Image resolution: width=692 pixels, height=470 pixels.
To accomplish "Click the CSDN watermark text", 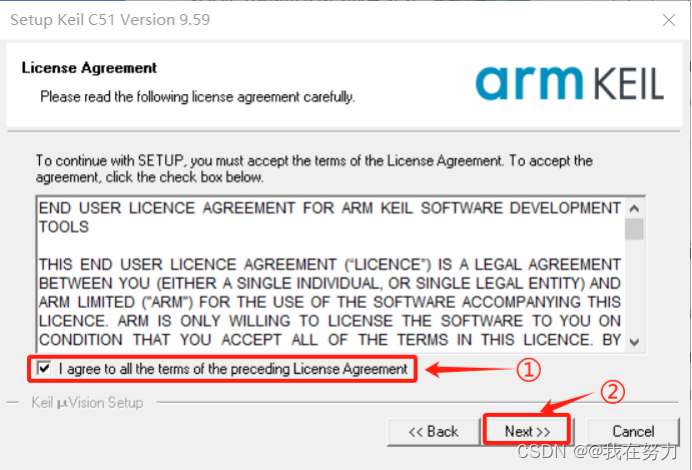I will pyautogui.click(x=597, y=451).
